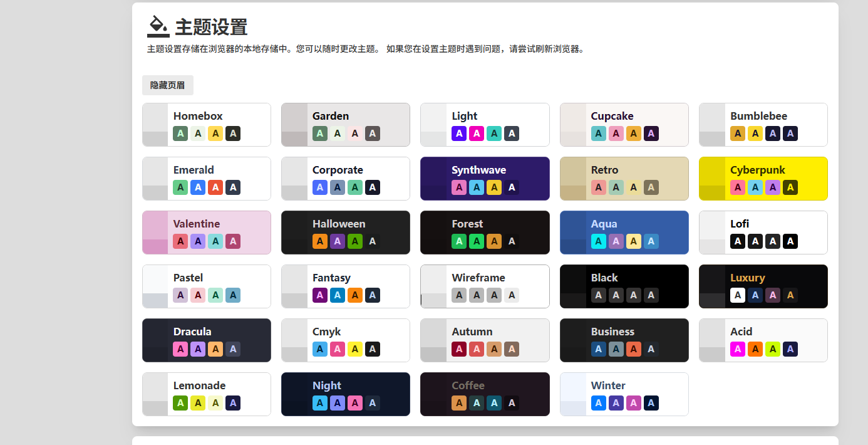Click the salmon swatch in the Retro card
Viewport: 868px width, 445px height.
coord(598,187)
